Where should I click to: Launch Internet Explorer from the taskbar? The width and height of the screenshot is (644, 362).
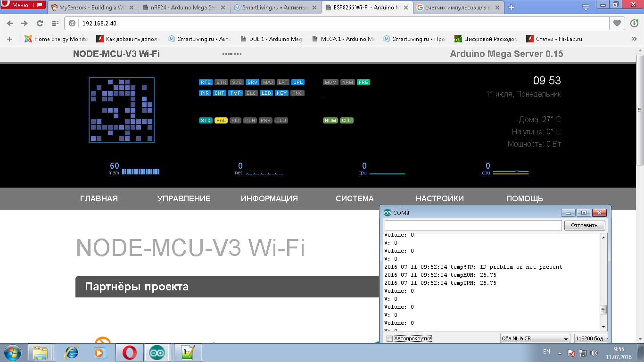coord(71,353)
